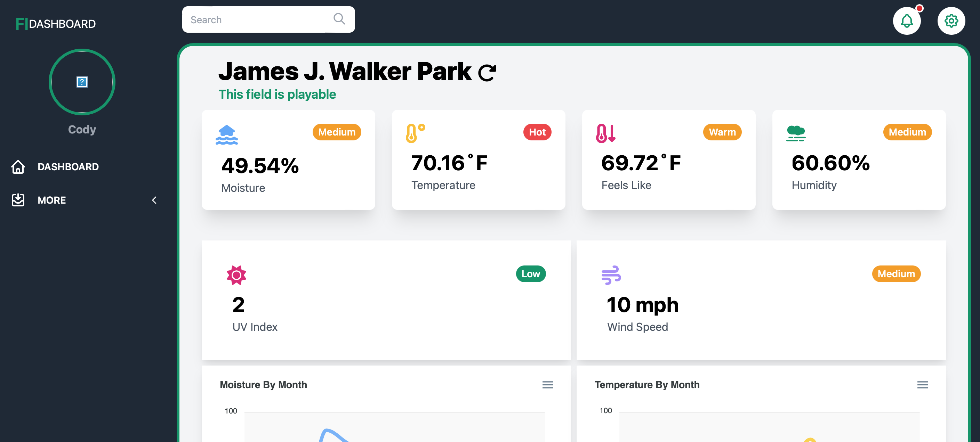Click Cody's profile avatar
Screen dimensions: 980x442
tap(82, 82)
